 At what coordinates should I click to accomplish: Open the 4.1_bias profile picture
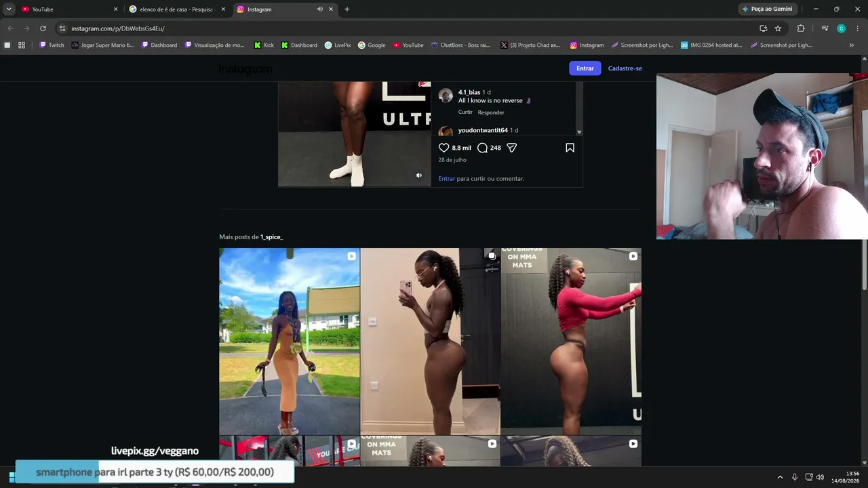(446, 96)
